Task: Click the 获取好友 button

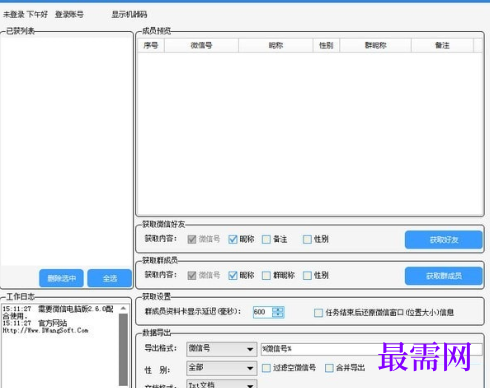Action: coord(444,240)
